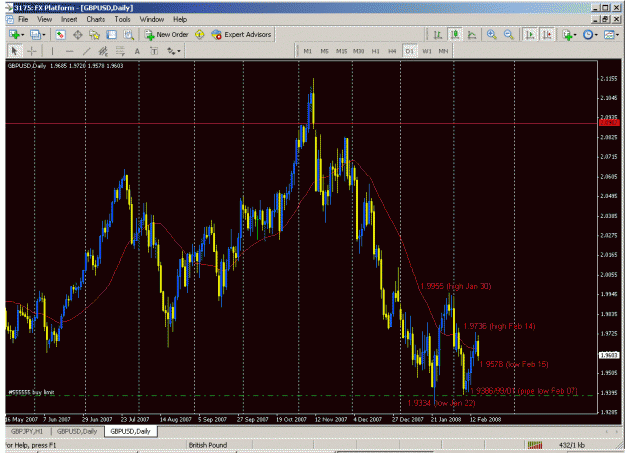Open the Data Window crosshair-target icon
The image size is (625, 453).
pos(77,35)
